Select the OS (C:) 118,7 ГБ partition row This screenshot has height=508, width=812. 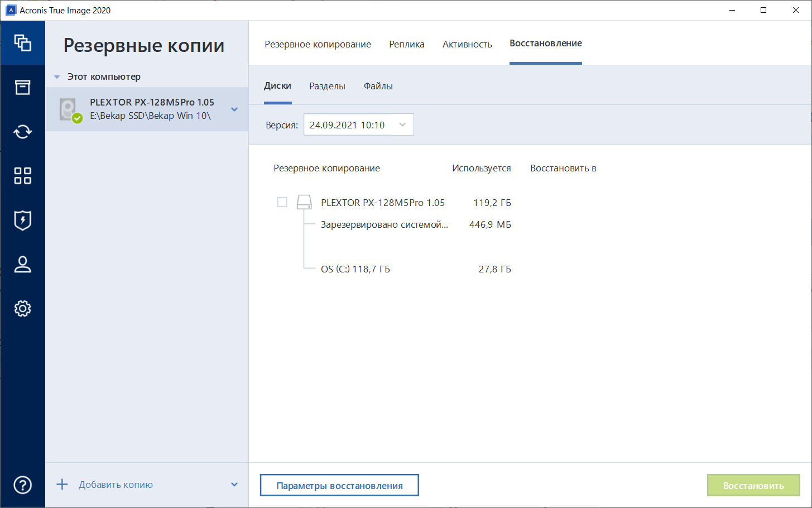pos(355,269)
